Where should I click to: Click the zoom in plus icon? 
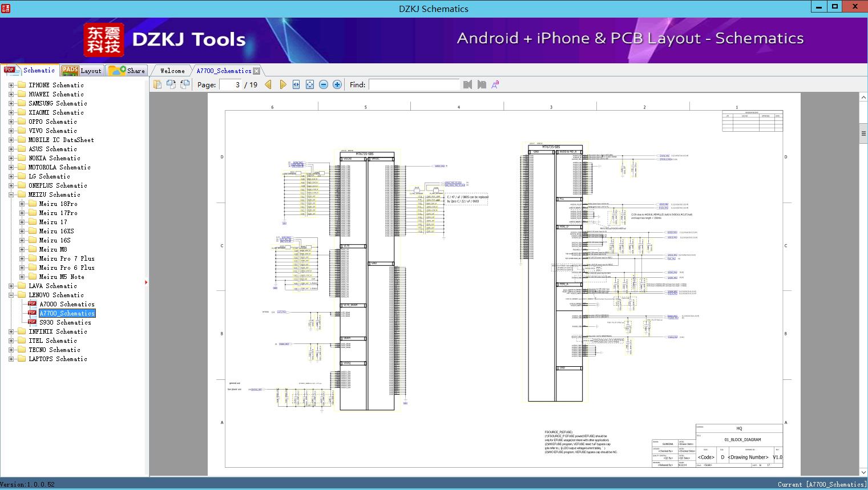[337, 84]
